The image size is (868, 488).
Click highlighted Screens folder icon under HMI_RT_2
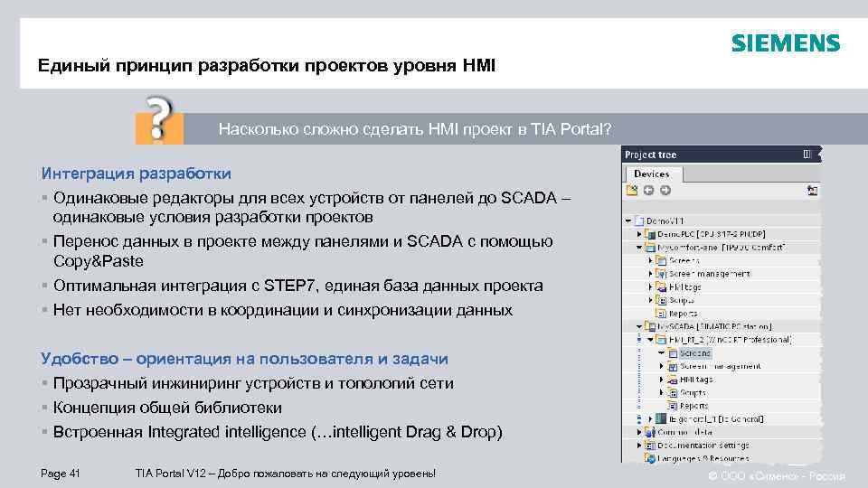[673, 353]
